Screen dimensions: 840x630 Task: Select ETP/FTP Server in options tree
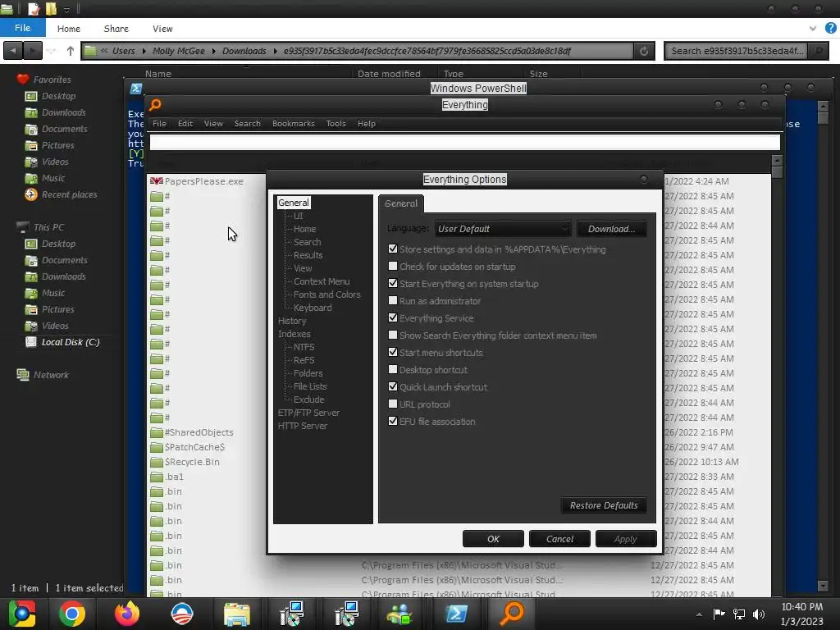[308, 413]
